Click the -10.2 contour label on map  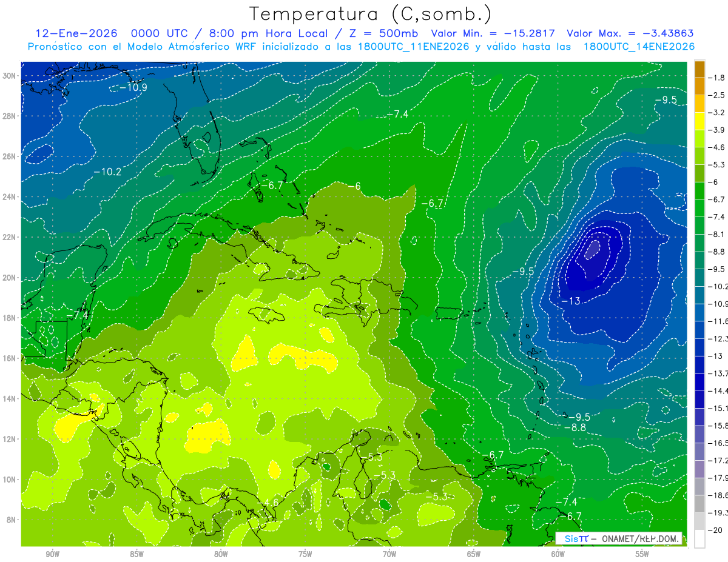click(x=107, y=172)
